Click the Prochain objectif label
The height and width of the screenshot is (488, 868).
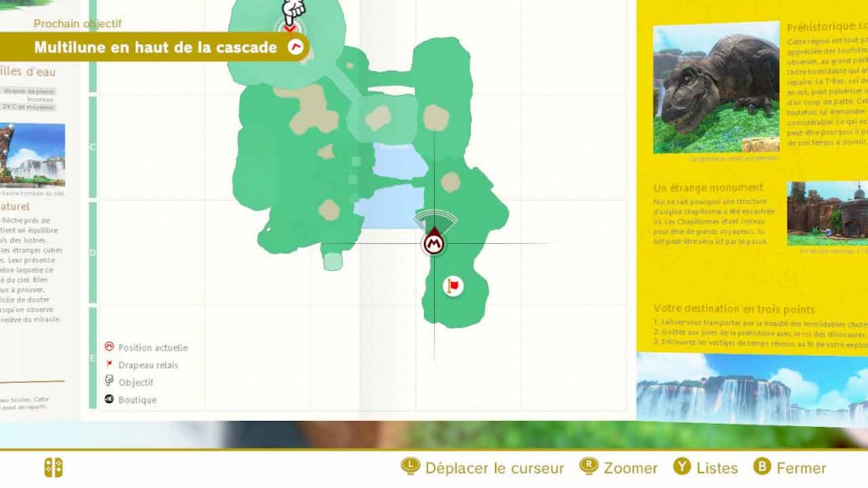click(x=77, y=24)
